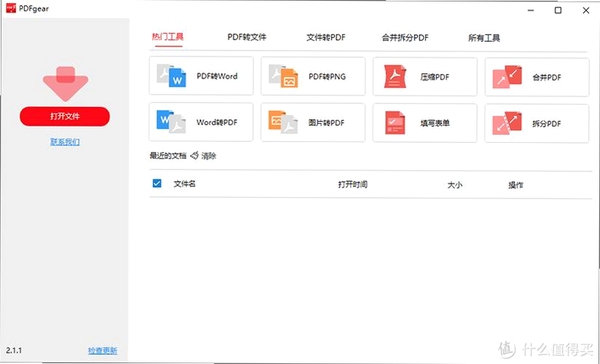Click the red download arrow icon
The image size is (600, 364).
click(x=65, y=84)
